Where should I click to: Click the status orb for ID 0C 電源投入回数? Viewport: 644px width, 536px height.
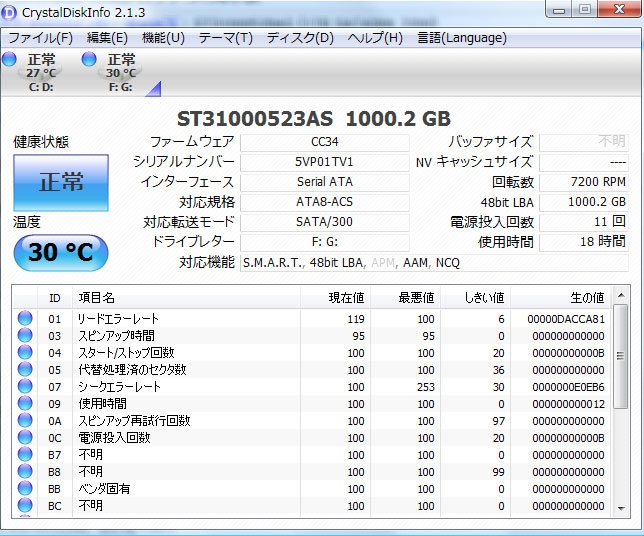pos(25,437)
